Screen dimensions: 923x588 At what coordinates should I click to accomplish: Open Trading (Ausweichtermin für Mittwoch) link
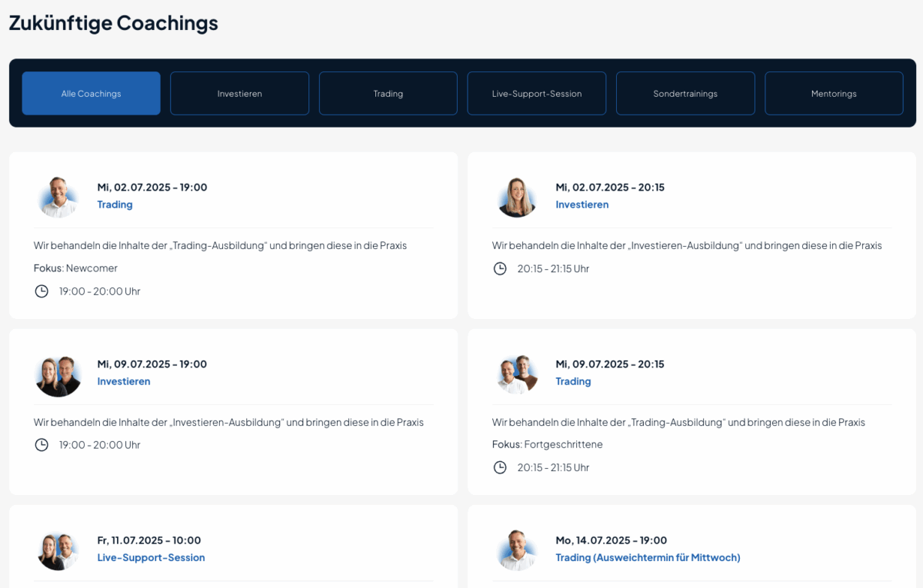coord(648,557)
